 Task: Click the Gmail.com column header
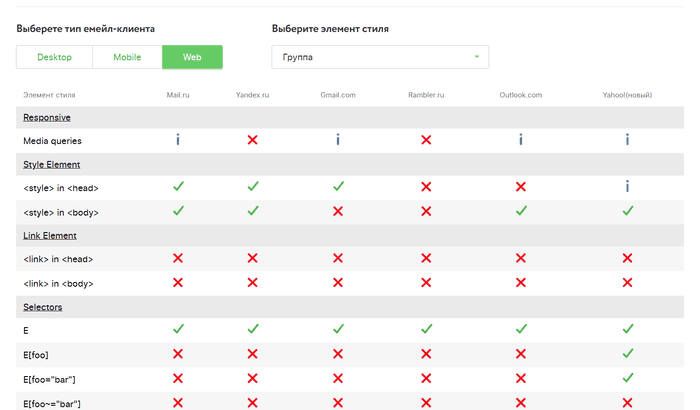(338, 95)
